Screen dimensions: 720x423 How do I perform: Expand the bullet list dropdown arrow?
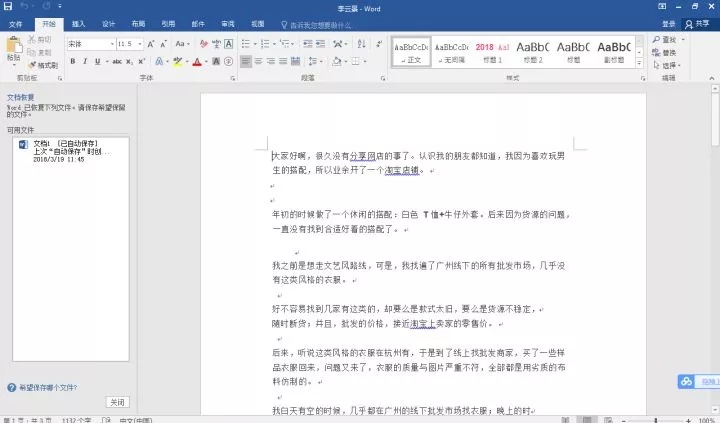(x=255, y=44)
